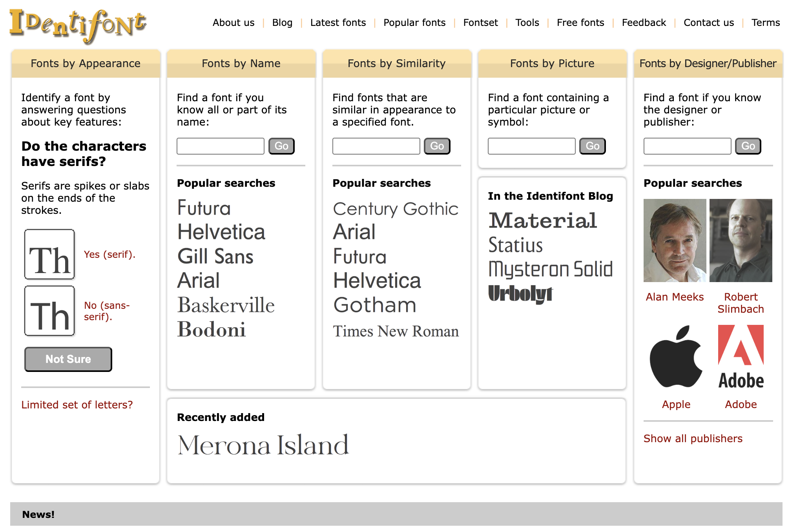Open the Urbolyt blog font sample
This screenshot has height=532, width=799.
coord(520,293)
